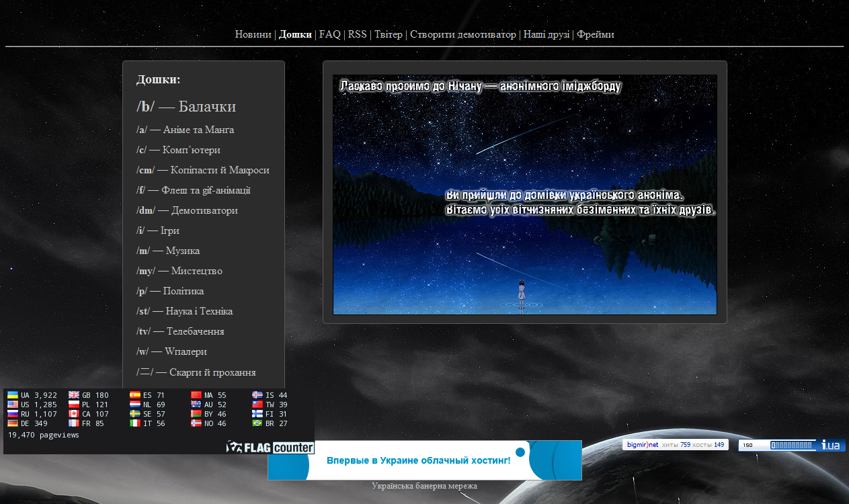Viewport: 849px width, 504px height.
Task: Click the Canada flag icon in the counter
Action: pyautogui.click(x=73, y=414)
